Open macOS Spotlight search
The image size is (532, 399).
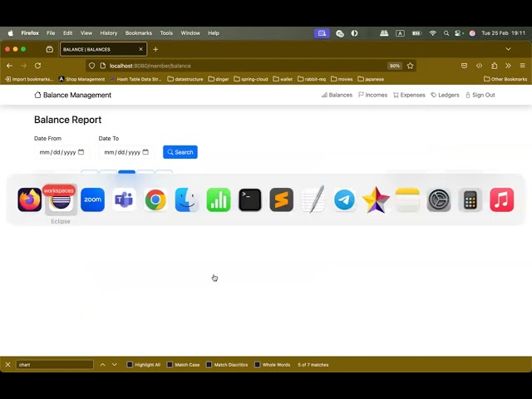446,33
